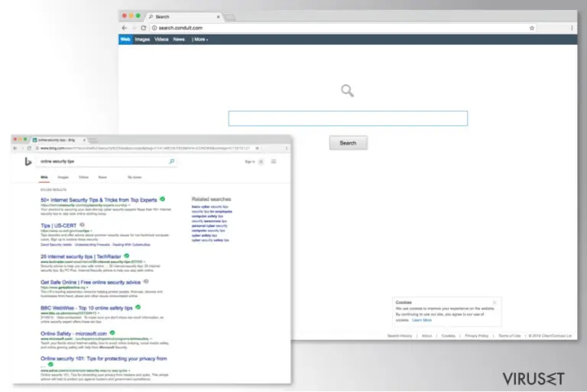Image resolution: width=587 pixels, height=392 pixels.
Task: Open Chrome menu in Conduit window
Action: (572, 28)
